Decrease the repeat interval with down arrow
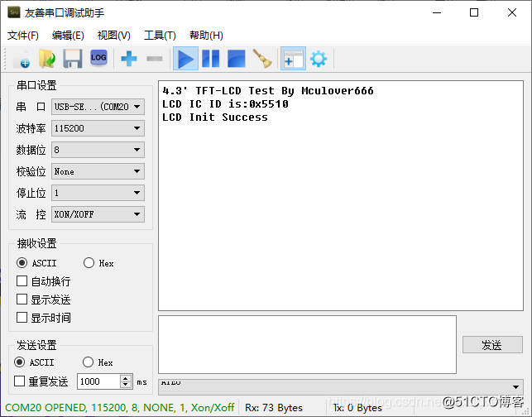532x417 pixels. click(126, 385)
